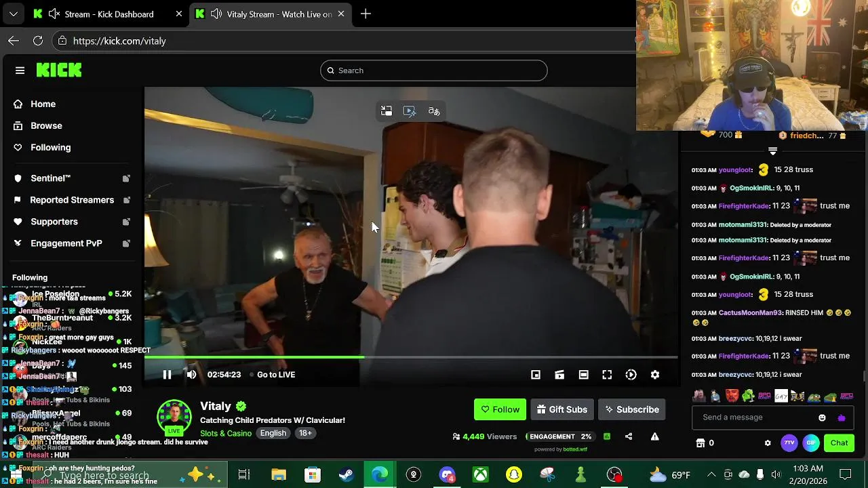Click the green KICK logo

[x=59, y=70]
